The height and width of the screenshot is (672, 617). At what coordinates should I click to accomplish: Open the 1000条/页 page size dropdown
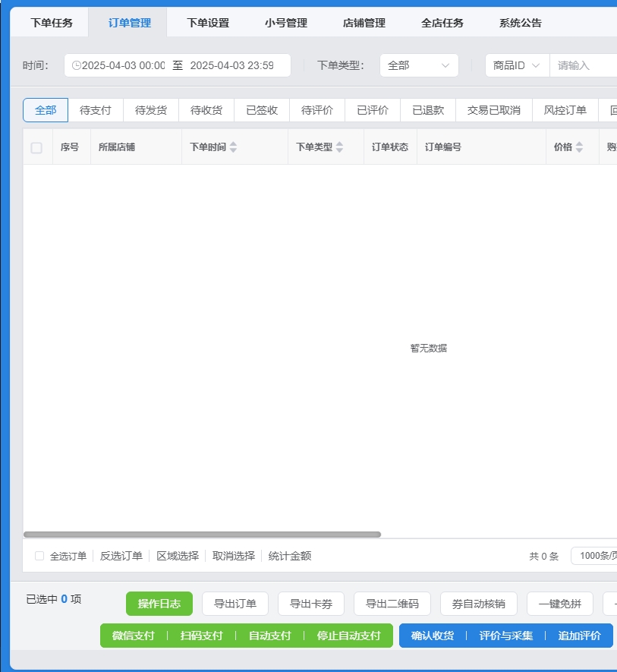coord(593,556)
